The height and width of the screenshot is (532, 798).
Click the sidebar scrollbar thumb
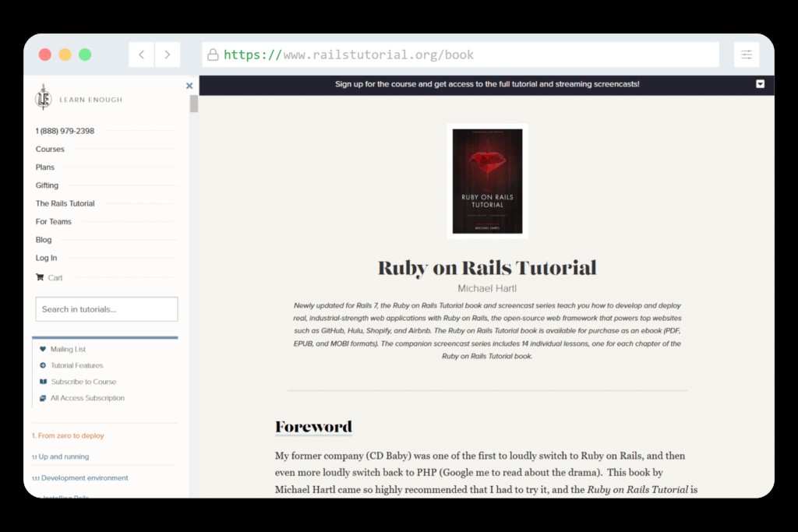[x=194, y=104]
